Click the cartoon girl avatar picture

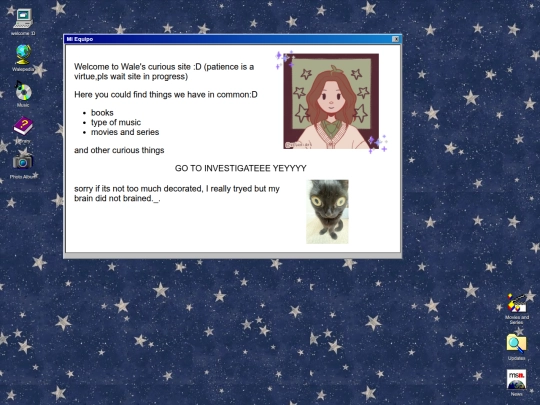[331, 101]
